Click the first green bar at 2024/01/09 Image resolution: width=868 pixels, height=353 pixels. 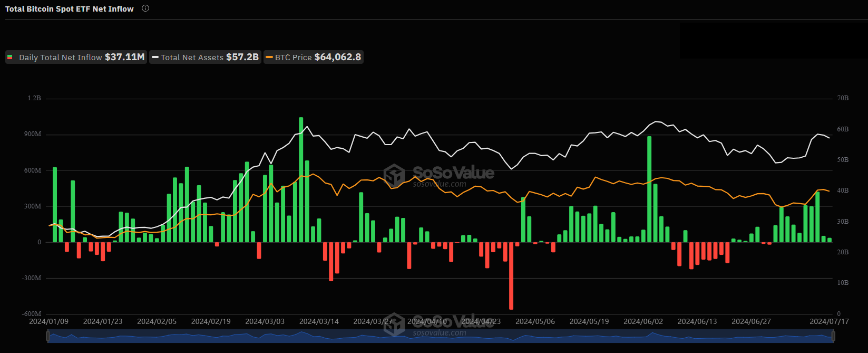55,205
